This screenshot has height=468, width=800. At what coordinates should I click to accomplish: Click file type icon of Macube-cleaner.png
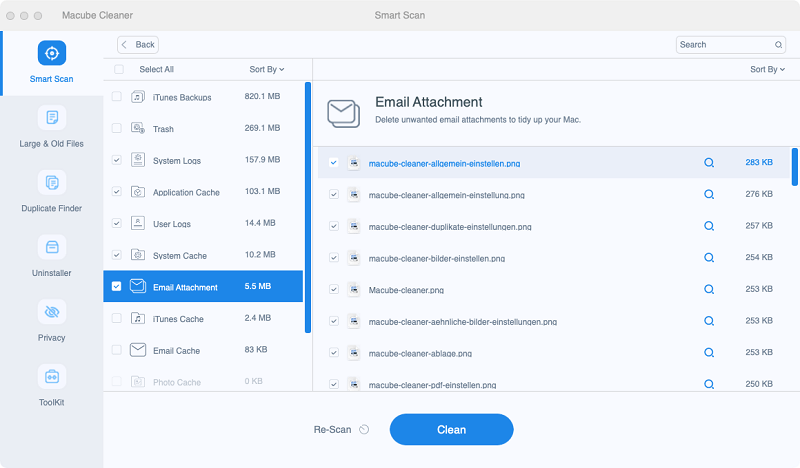click(x=354, y=289)
